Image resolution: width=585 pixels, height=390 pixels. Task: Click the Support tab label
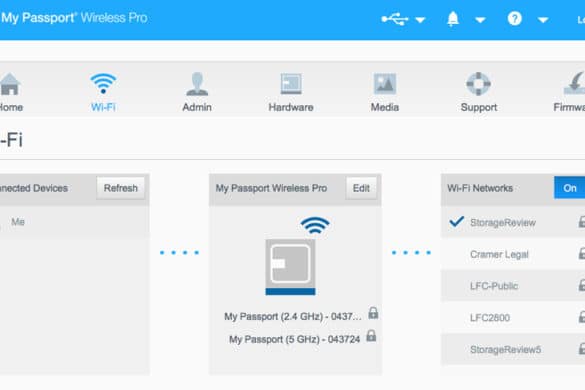tap(479, 107)
